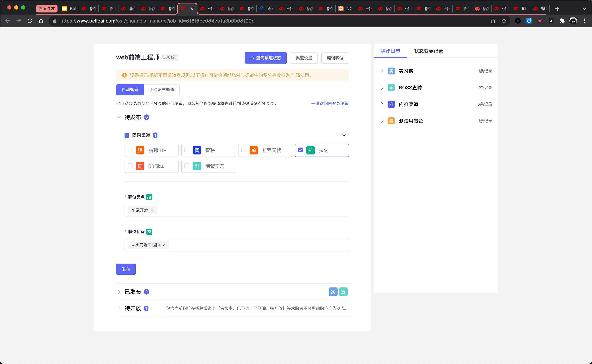The height and width of the screenshot is (364, 592).
Task: Expand BOSS直聘 log records
Action: (x=382, y=88)
